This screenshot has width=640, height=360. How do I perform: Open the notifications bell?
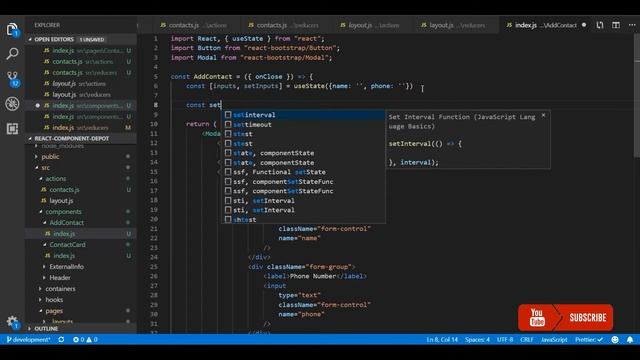point(630,340)
